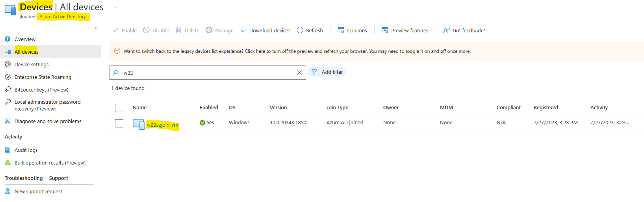Click the Diagnose and solve wrench icon

click(x=7, y=121)
